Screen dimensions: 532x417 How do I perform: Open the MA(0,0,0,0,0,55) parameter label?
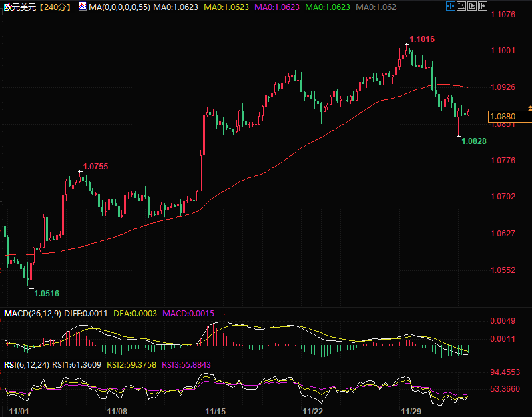[x=119, y=7]
